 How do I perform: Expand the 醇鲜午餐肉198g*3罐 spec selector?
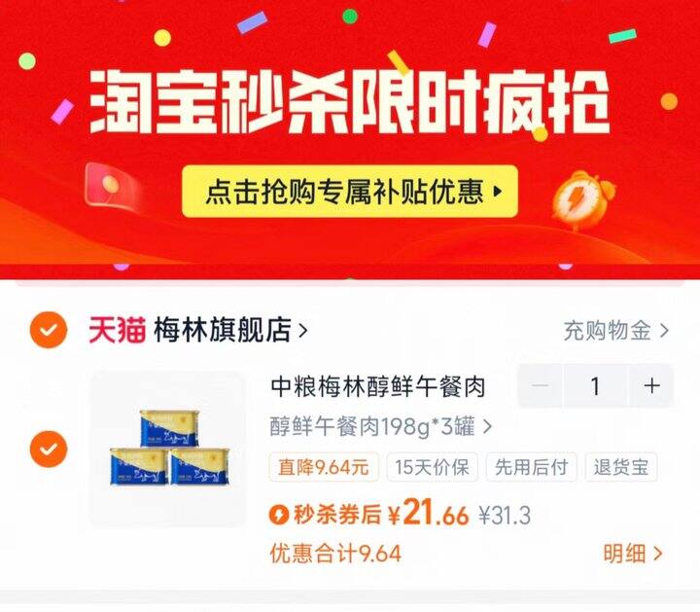(x=380, y=426)
